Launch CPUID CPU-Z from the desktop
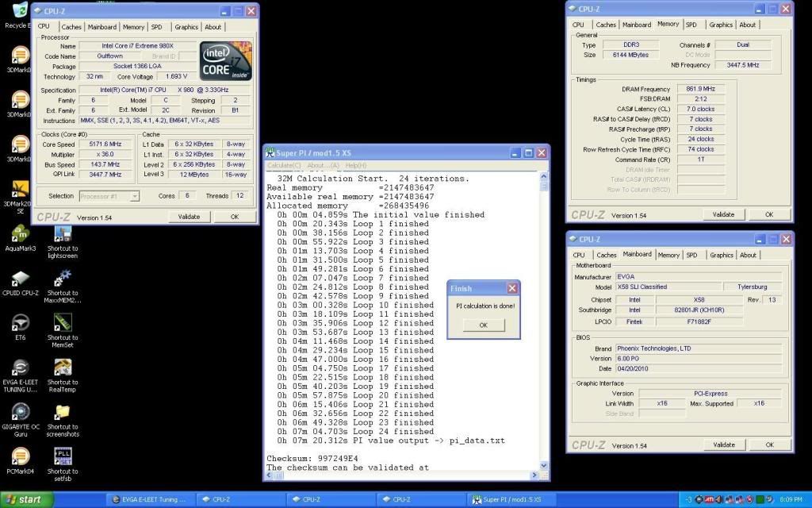The width and height of the screenshot is (812, 508). click(21, 280)
